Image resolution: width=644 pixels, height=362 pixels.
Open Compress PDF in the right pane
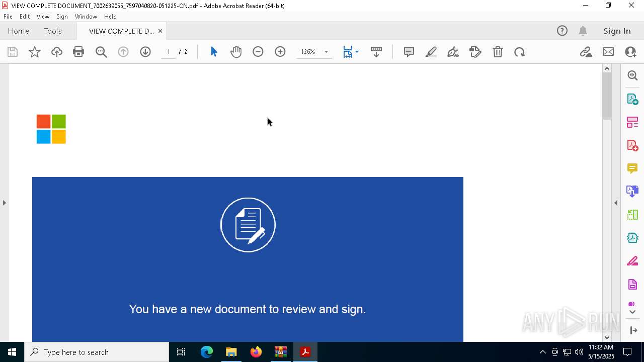pos(632,238)
